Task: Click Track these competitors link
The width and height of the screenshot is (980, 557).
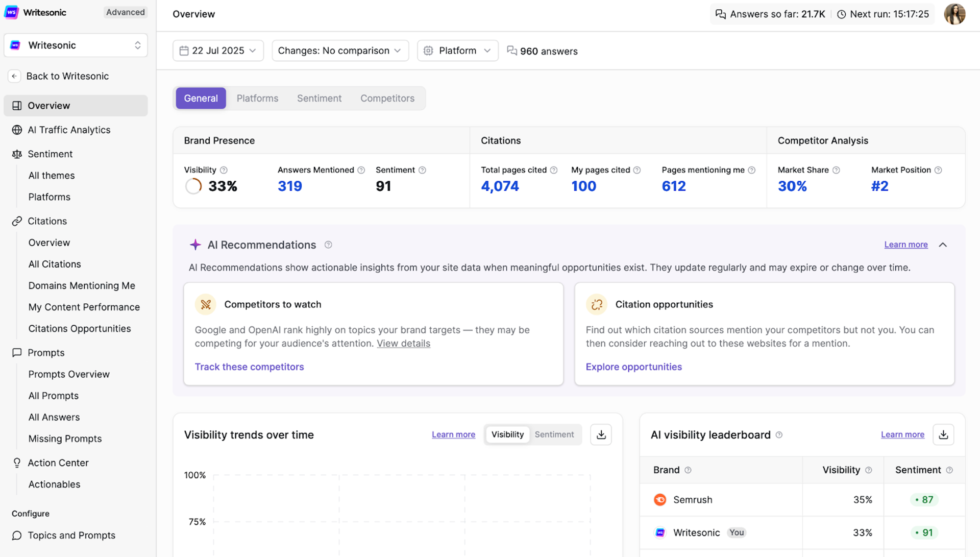Action: 249,367
